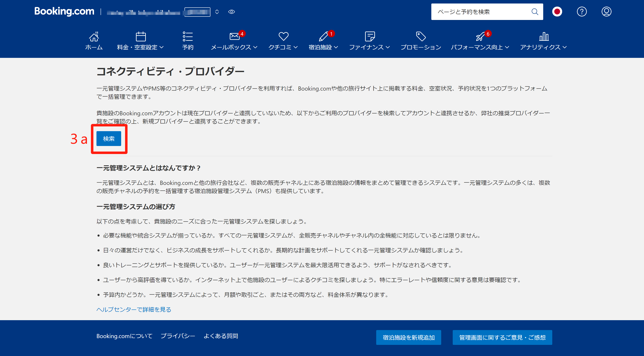Click 管理画面に関するご意見・ご感想 button
Image resolution: width=644 pixels, height=356 pixels.
tap(502, 337)
